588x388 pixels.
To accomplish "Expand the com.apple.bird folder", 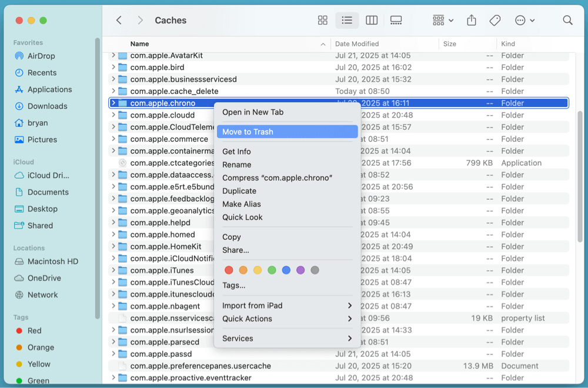I will tap(113, 67).
